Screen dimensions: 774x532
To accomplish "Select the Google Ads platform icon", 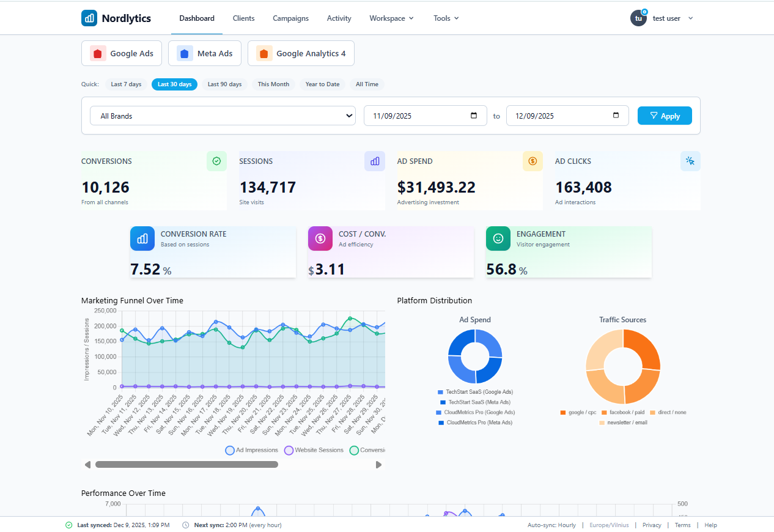I will click(x=97, y=53).
